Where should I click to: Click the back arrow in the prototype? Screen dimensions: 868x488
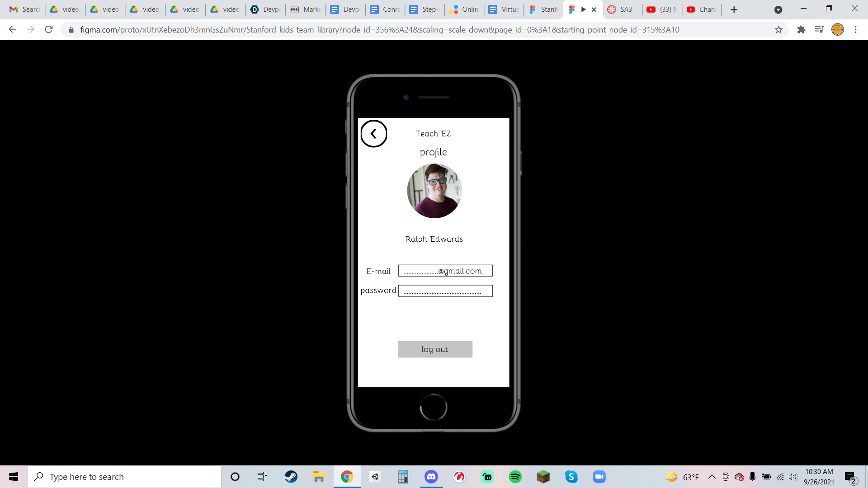(373, 134)
